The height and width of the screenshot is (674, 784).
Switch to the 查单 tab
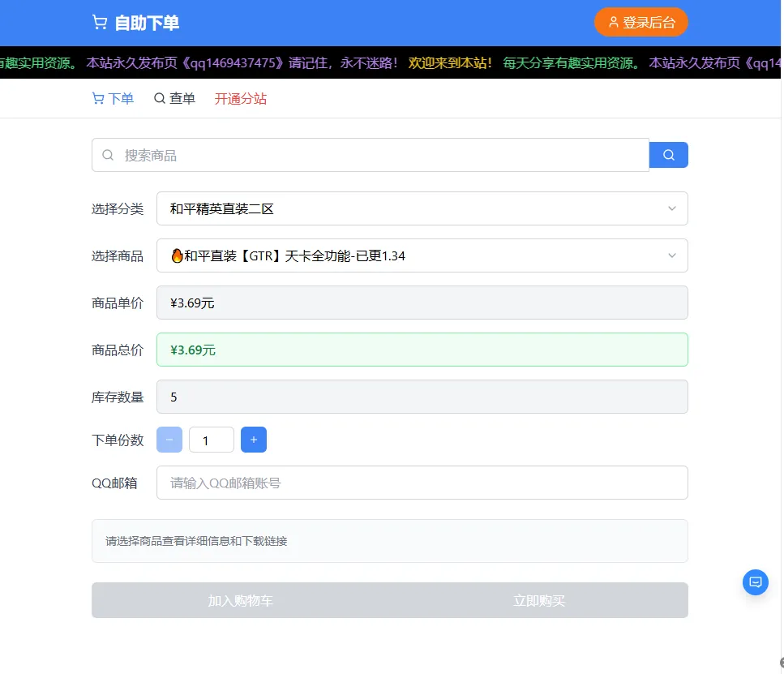tap(174, 97)
